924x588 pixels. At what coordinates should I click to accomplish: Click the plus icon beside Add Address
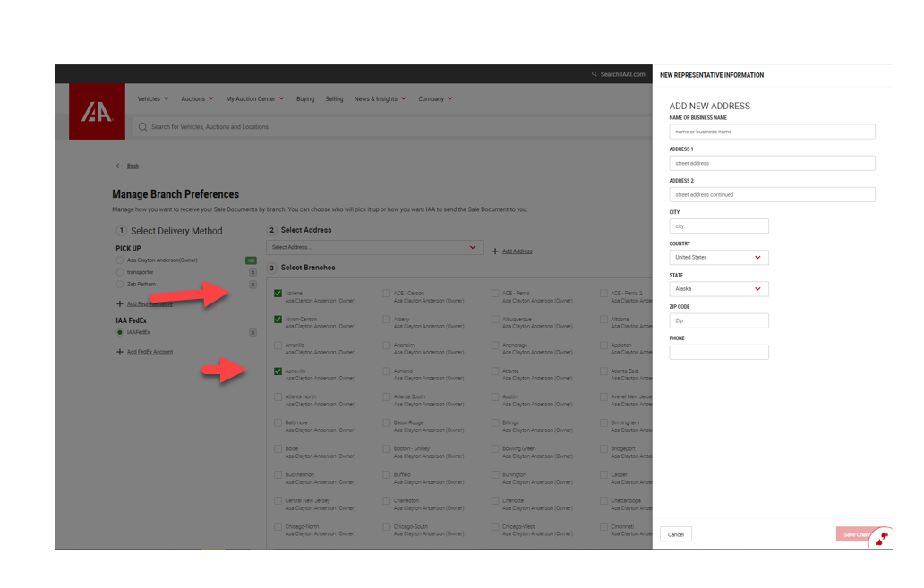(495, 251)
